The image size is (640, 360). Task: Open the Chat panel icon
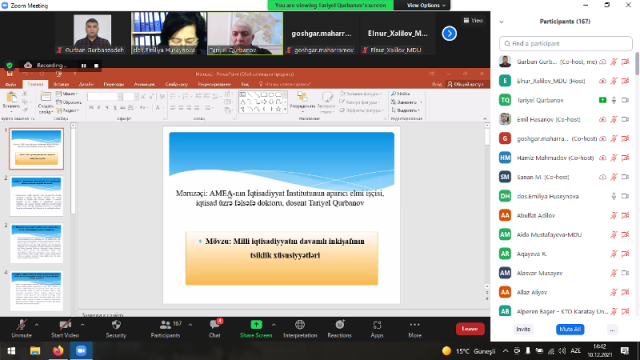pyautogui.click(x=215, y=325)
